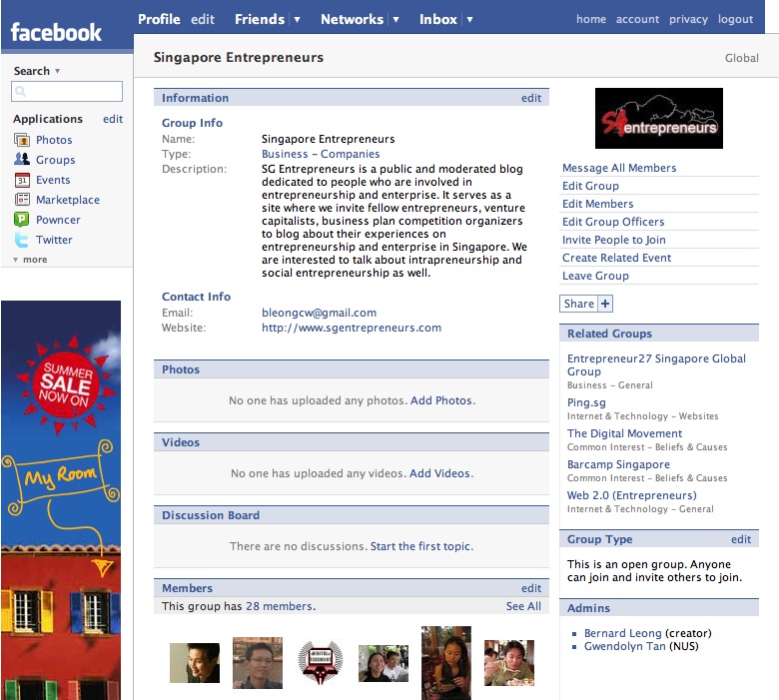The width and height of the screenshot is (779, 700).
Task: Click Invite People to Join
Action: pyautogui.click(x=614, y=240)
